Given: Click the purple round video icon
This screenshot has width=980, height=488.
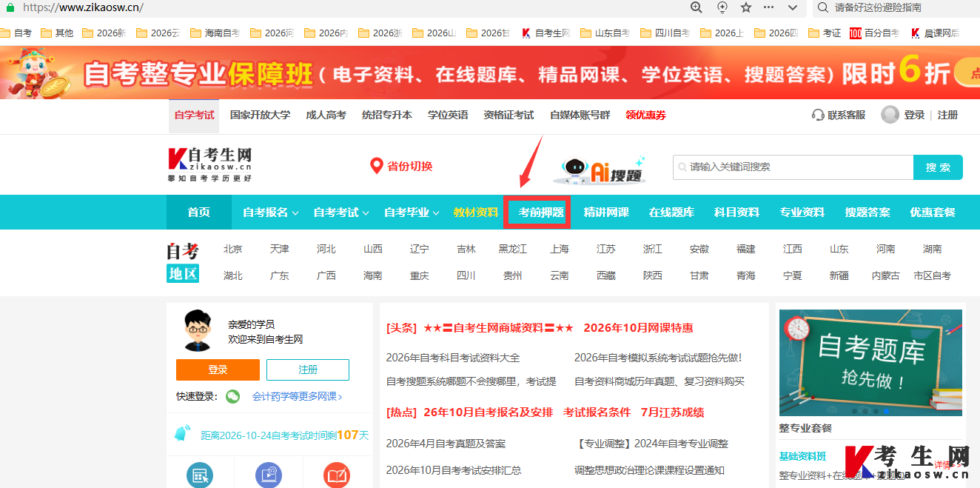Looking at the screenshot, I should (269, 475).
